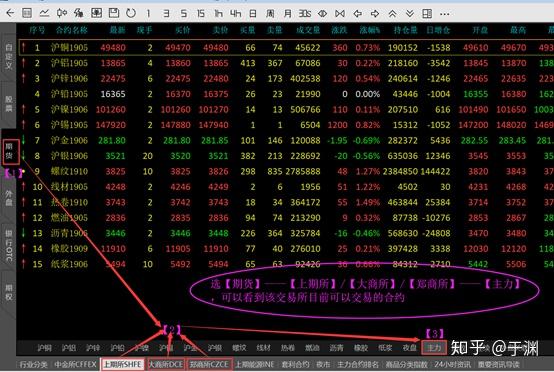Switch to 上期所SHFE exchange tab
The height and width of the screenshot is (372, 554).
point(123,364)
